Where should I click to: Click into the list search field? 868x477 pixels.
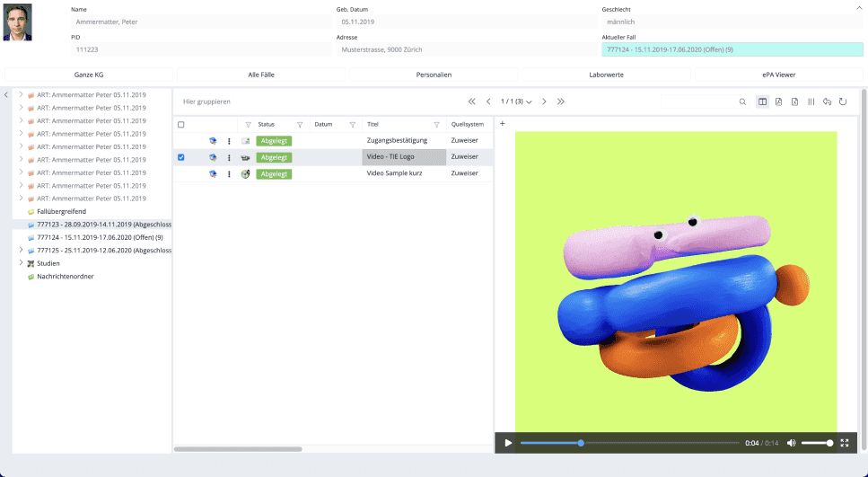(698, 102)
